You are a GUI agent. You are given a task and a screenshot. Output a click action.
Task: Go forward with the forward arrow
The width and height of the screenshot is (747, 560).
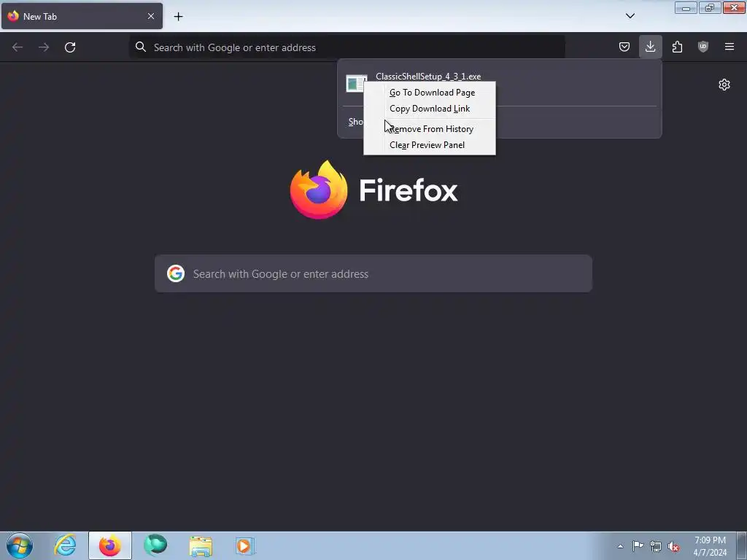point(44,47)
